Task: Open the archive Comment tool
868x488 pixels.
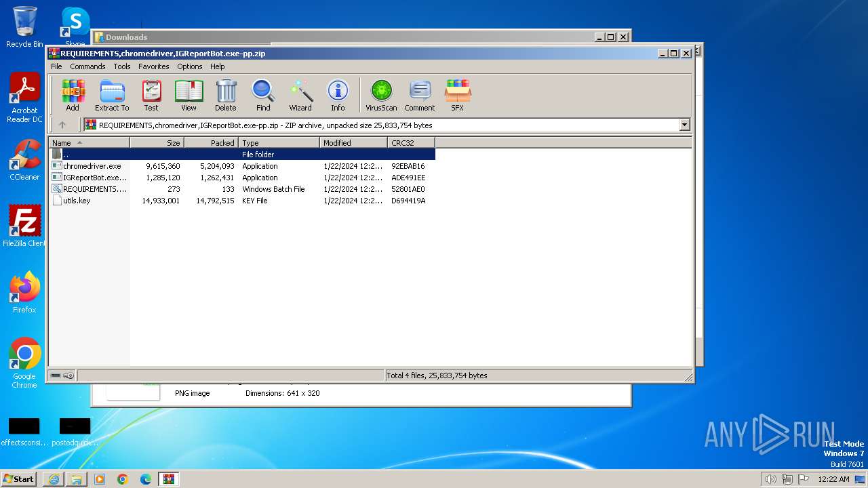Action: pyautogui.click(x=420, y=96)
